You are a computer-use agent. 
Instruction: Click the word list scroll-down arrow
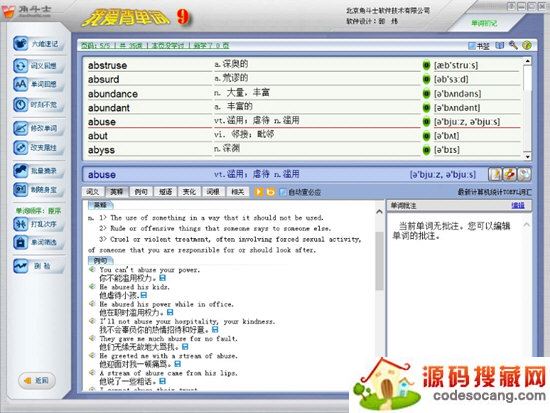point(527,156)
